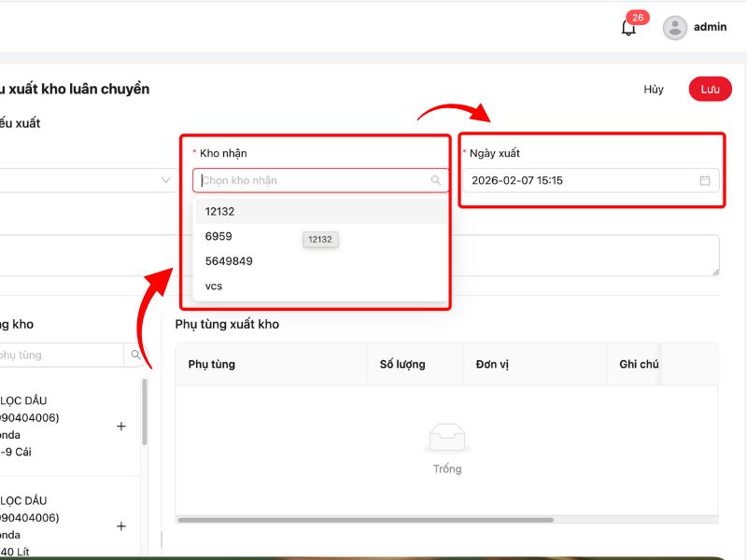
Task: Add the second LỌC DẦU part with plus
Action: [x=120, y=526]
